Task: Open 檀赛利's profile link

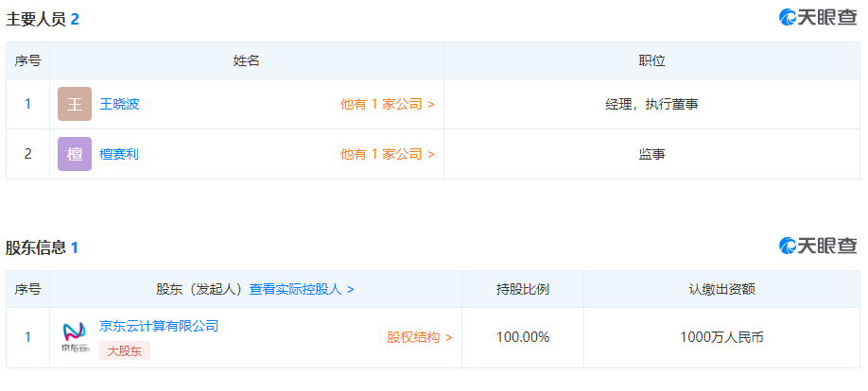Action: click(119, 154)
